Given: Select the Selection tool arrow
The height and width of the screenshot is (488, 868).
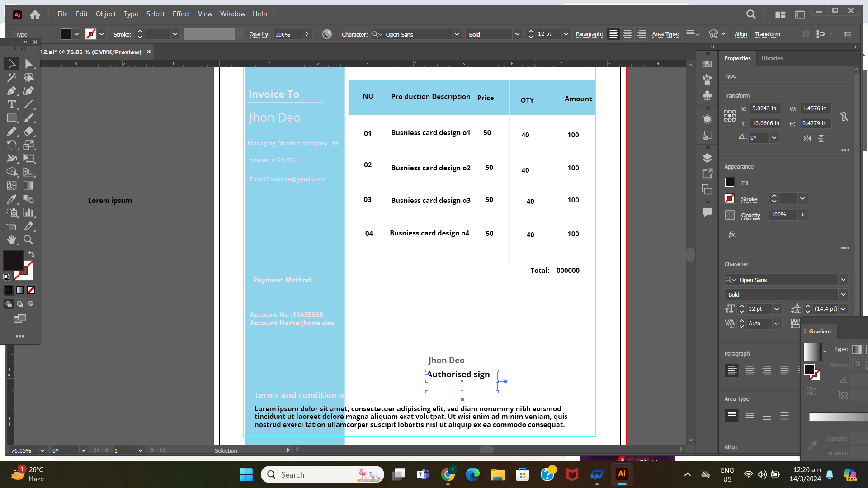Looking at the screenshot, I should click(x=12, y=64).
